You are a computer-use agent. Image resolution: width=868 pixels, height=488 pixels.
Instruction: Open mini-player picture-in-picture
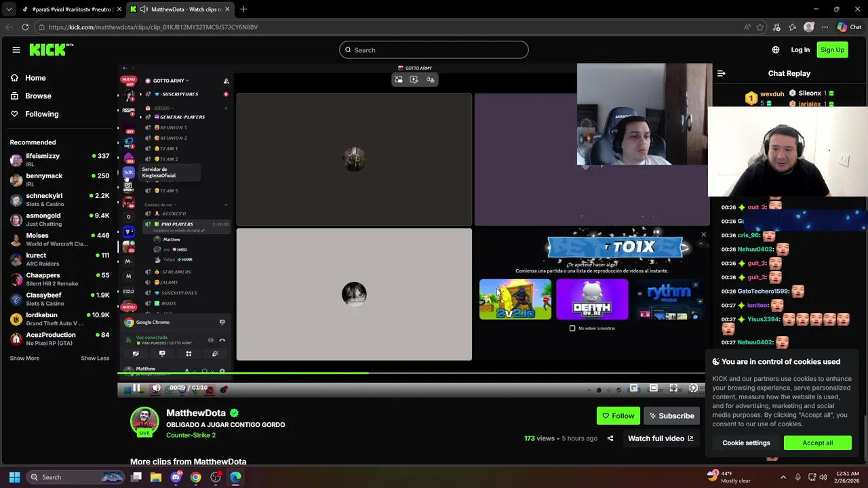[634, 388]
